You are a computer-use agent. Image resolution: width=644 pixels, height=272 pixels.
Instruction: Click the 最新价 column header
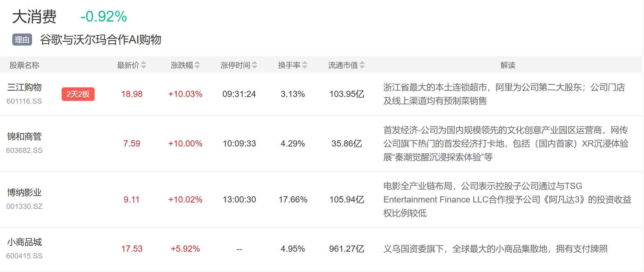click(x=128, y=65)
